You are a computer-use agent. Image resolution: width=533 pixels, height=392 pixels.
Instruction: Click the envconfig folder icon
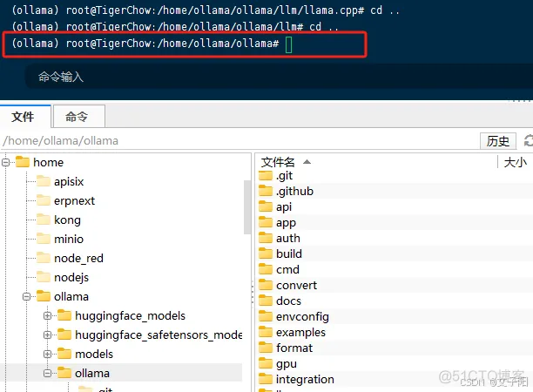click(x=266, y=316)
